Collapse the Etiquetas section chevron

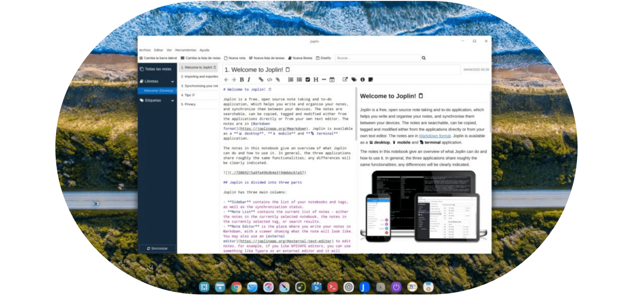click(x=172, y=101)
